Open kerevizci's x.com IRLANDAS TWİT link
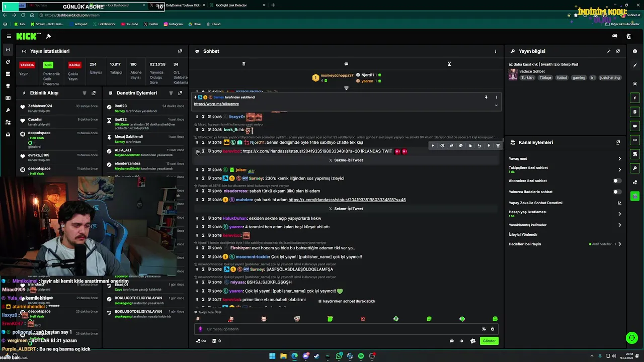Image resolution: width=644 pixels, height=362 pixels. click(301, 151)
